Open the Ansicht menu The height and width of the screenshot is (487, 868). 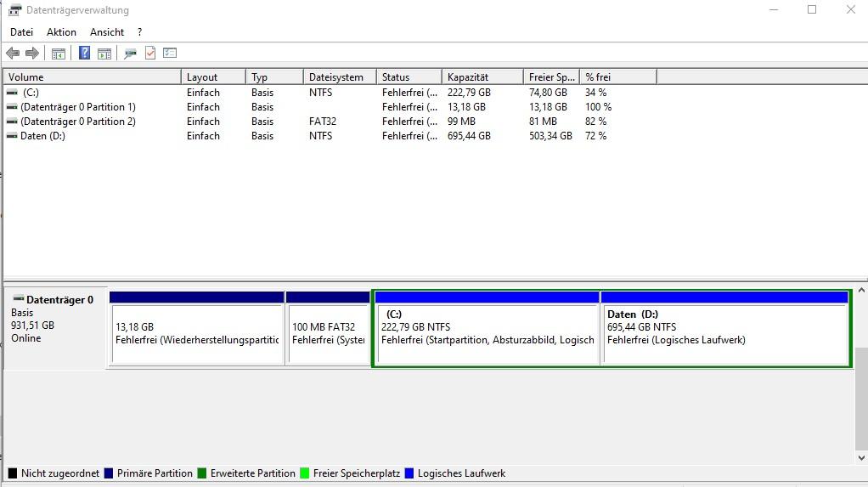[107, 32]
